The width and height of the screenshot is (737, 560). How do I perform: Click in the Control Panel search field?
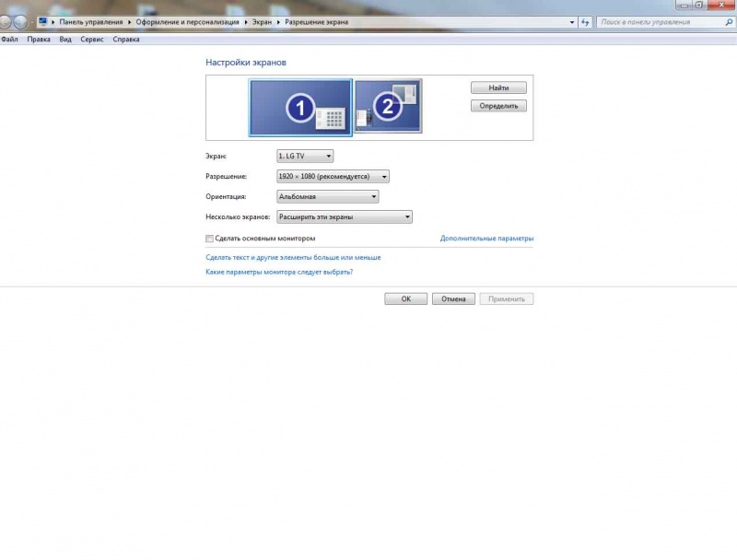click(x=659, y=21)
